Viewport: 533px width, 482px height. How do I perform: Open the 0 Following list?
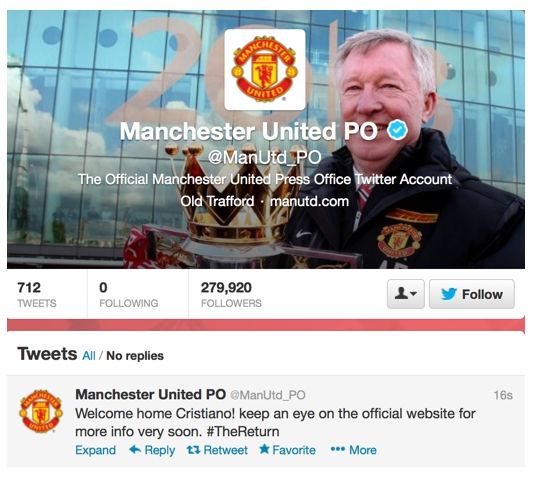coord(128,295)
